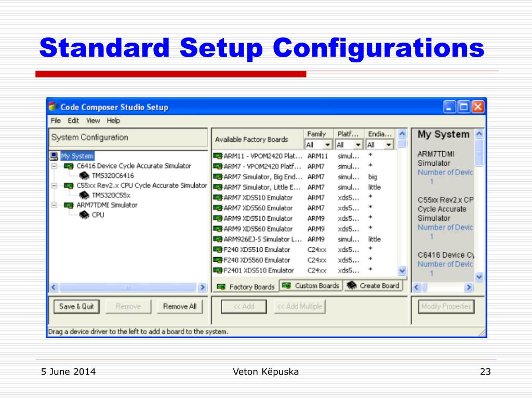Click the ARM7 - VPOM2420 board icon
This screenshot has width=532, height=399.
point(218,167)
